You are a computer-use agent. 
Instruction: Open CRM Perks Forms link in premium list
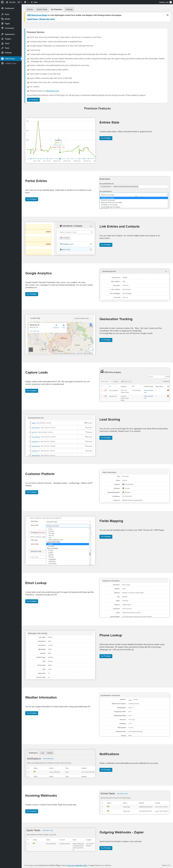52,91
